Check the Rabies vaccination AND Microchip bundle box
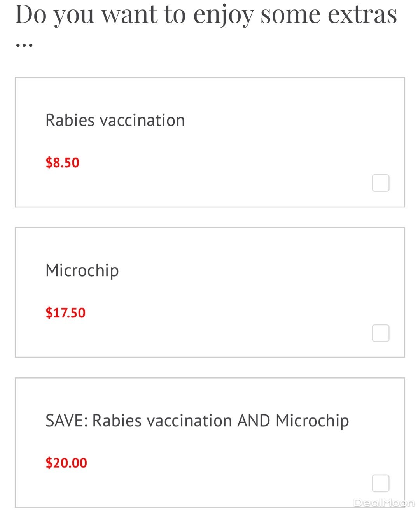The height and width of the screenshot is (512, 420). coord(380,483)
